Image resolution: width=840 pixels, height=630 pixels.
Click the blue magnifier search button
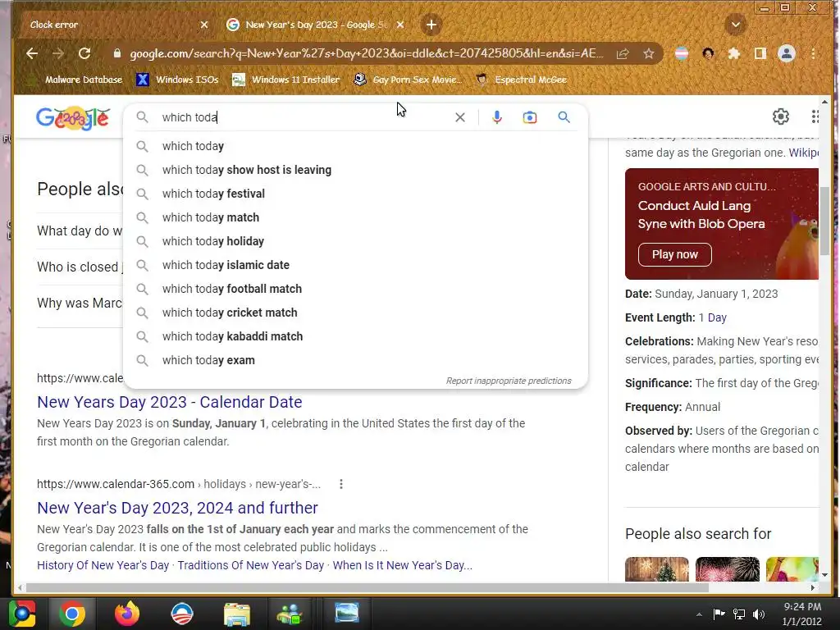pyautogui.click(x=564, y=117)
